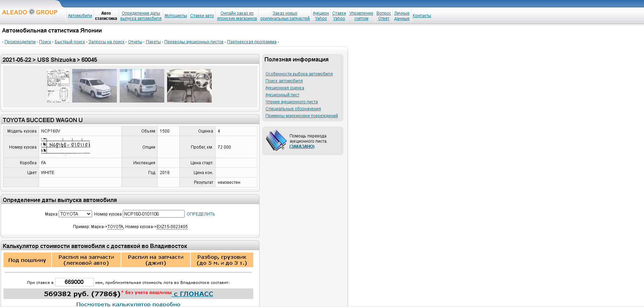The height and width of the screenshot is (308, 644).
Task: Open the Личные данные menu item
Action: click(402, 16)
